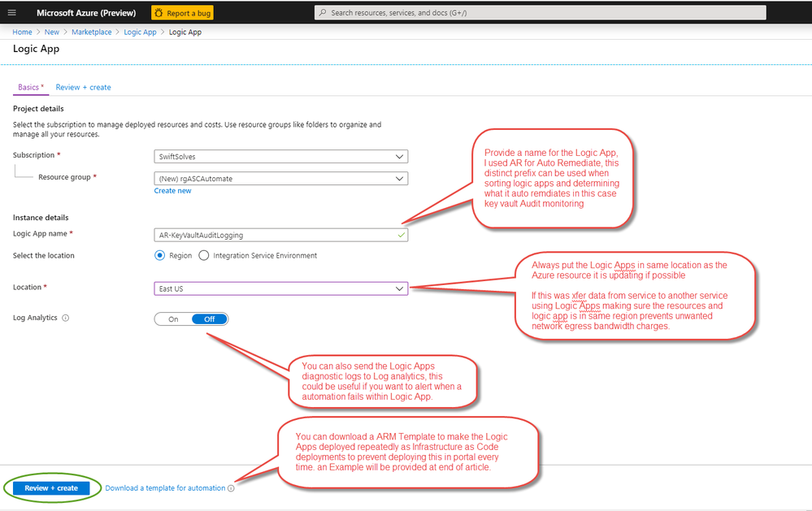This screenshot has width=812, height=511.
Task: Expand the Resource group dropdown
Action: 280,179
